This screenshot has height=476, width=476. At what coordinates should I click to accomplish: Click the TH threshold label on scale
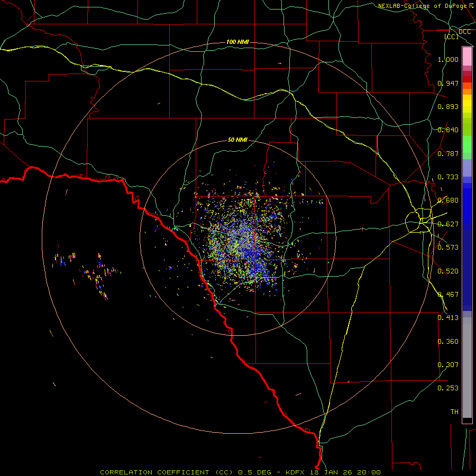(x=454, y=412)
